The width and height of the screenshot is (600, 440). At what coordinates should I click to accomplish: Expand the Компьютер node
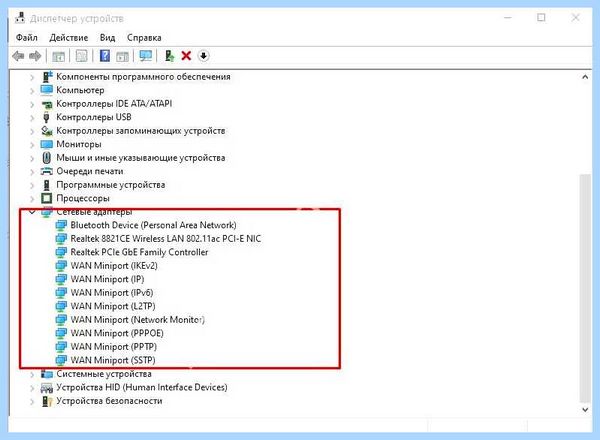coord(32,91)
